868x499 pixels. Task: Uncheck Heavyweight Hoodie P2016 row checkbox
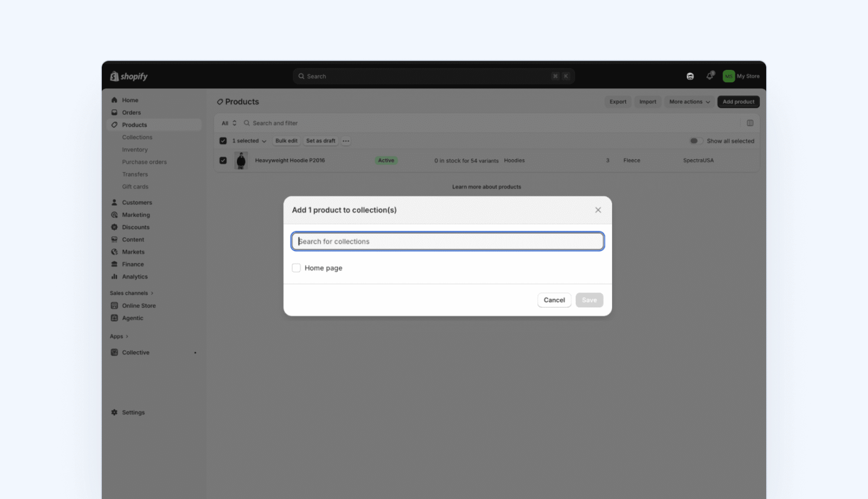click(x=223, y=160)
